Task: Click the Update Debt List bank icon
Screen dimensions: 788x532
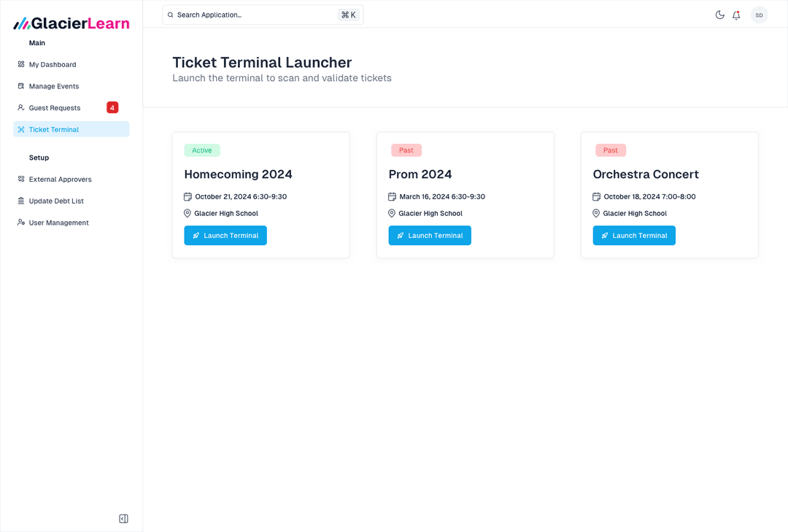Action: click(x=21, y=201)
